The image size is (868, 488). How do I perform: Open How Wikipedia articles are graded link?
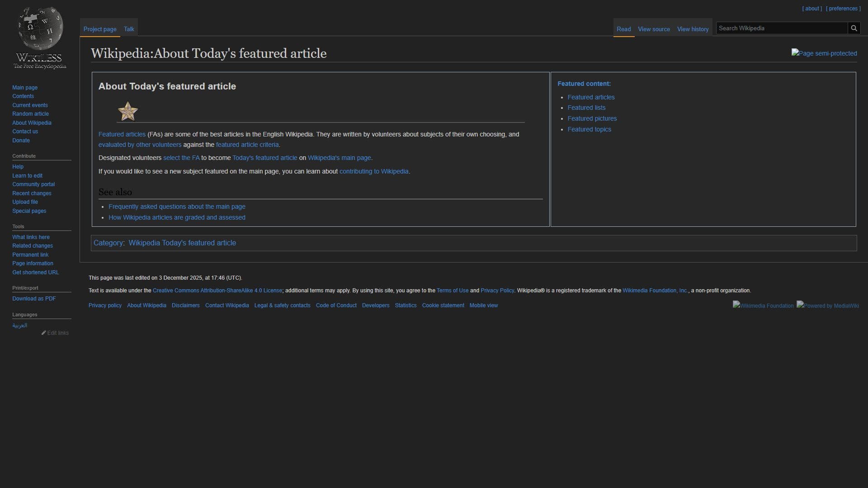tap(177, 217)
